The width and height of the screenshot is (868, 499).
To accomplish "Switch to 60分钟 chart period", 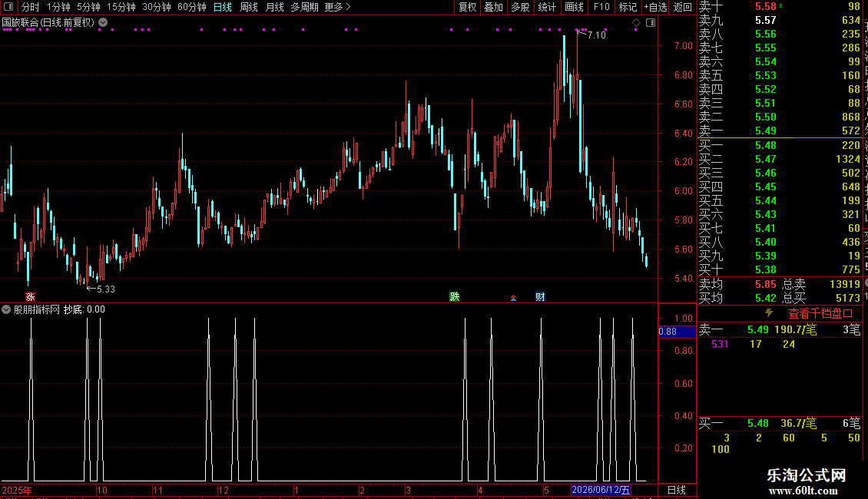I will [192, 7].
